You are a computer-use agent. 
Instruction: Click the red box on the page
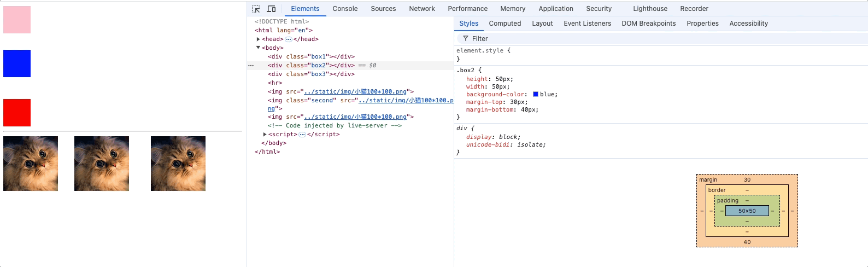coord(17,113)
